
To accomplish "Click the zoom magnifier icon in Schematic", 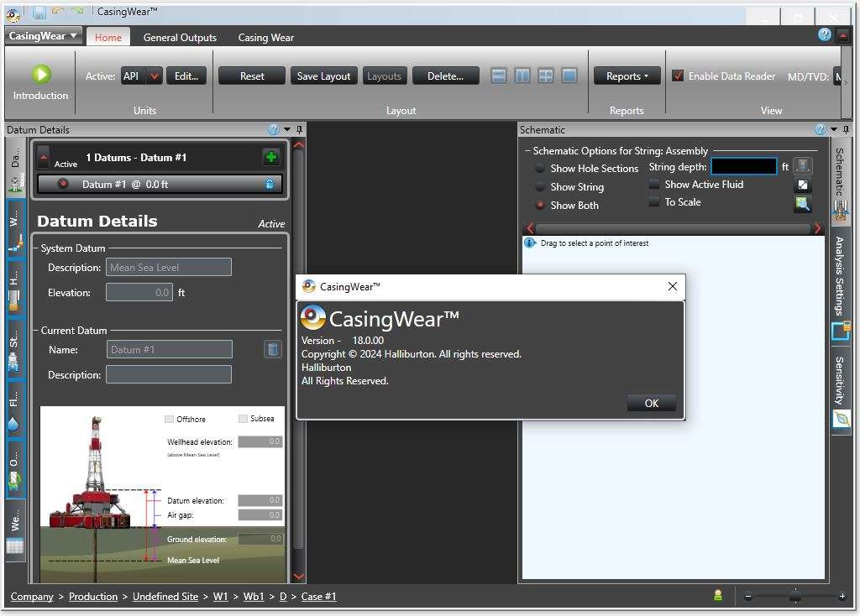I will tap(803, 204).
